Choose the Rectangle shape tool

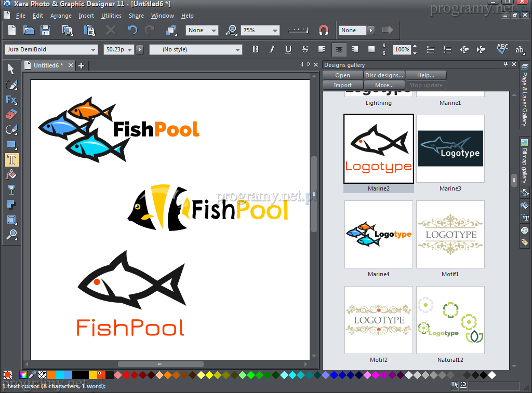pos(11,145)
